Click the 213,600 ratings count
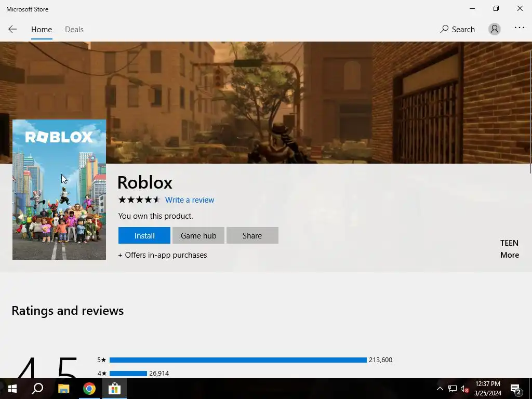The height and width of the screenshot is (399, 532). click(x=380, y=360)
